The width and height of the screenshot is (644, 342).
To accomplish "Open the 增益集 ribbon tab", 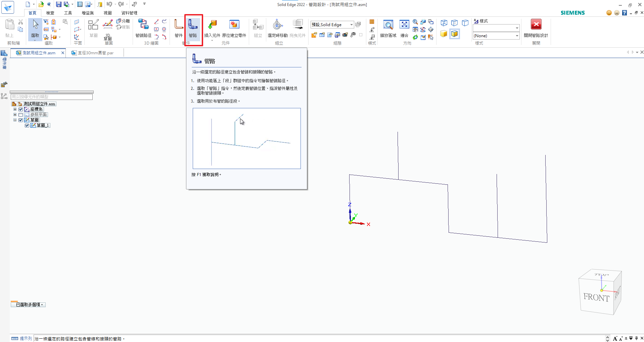I will pyautogui.click(x=88, y=13).
